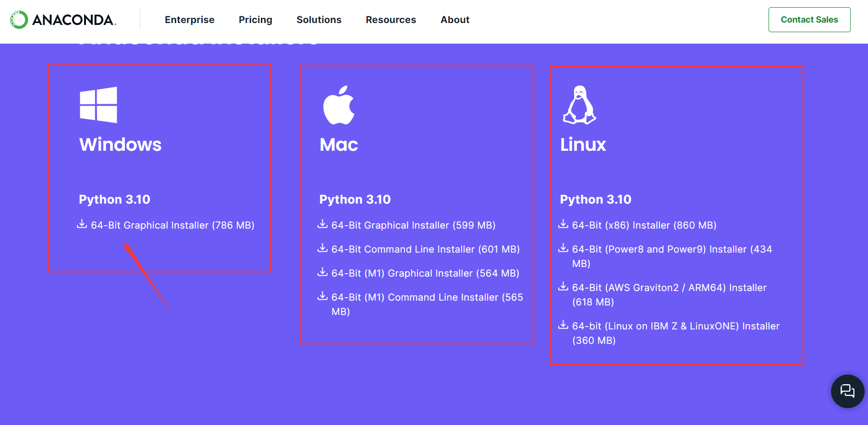The image size is (868, 425).
Task: Click the Linux heading text
Action: coord(583,145)
